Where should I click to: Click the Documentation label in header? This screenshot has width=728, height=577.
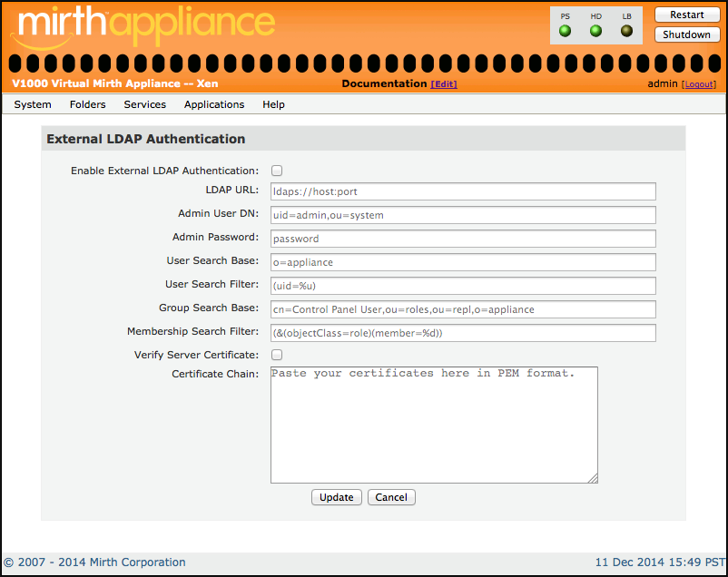click(384, 83)
